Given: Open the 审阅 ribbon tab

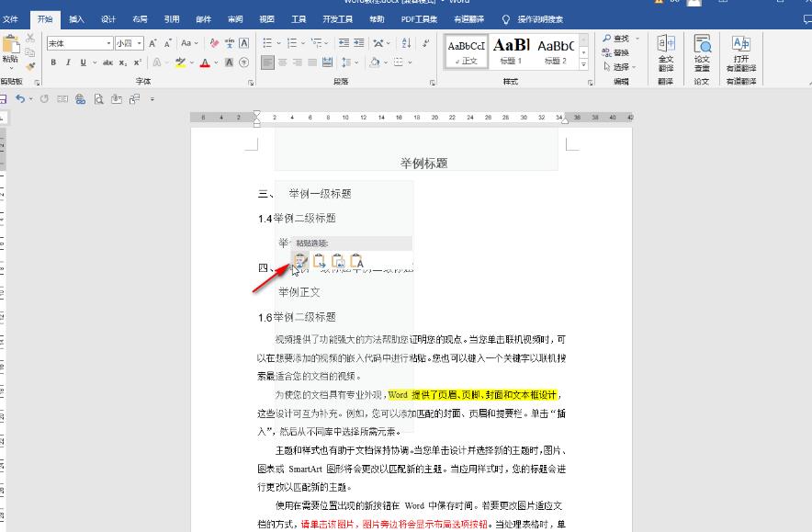Looking at the screenshot, I should point(235,18).
